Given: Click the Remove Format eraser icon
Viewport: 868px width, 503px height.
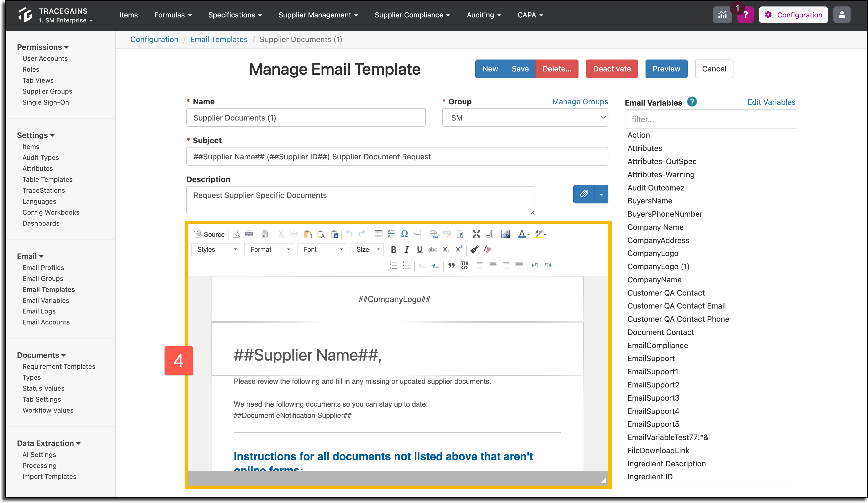Looking at the screenshot, I should pos(488,250).
